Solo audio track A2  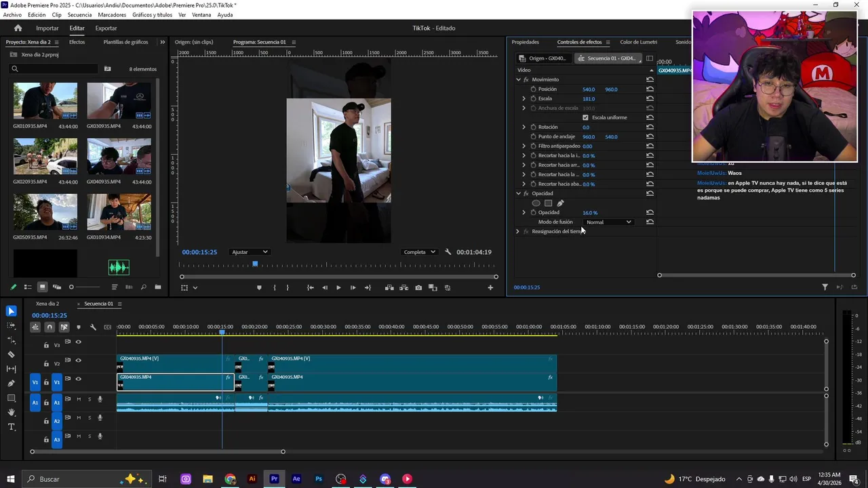click(89, 418)
